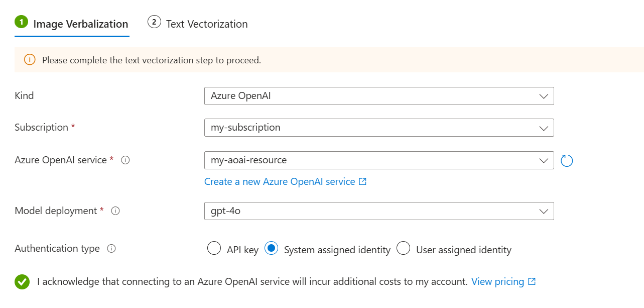Select System assigned identity option
Screen dimensions: 644x308
click(x=272, y=249)
